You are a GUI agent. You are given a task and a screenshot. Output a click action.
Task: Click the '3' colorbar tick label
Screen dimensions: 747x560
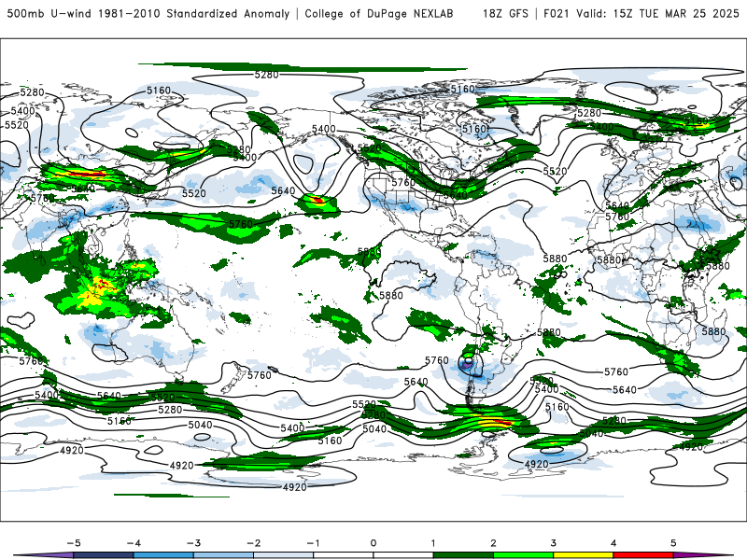554,543
